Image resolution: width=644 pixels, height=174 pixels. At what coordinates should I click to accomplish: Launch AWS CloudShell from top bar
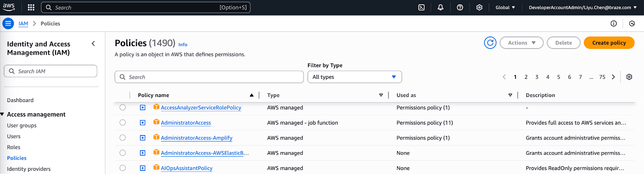(421, 8)
